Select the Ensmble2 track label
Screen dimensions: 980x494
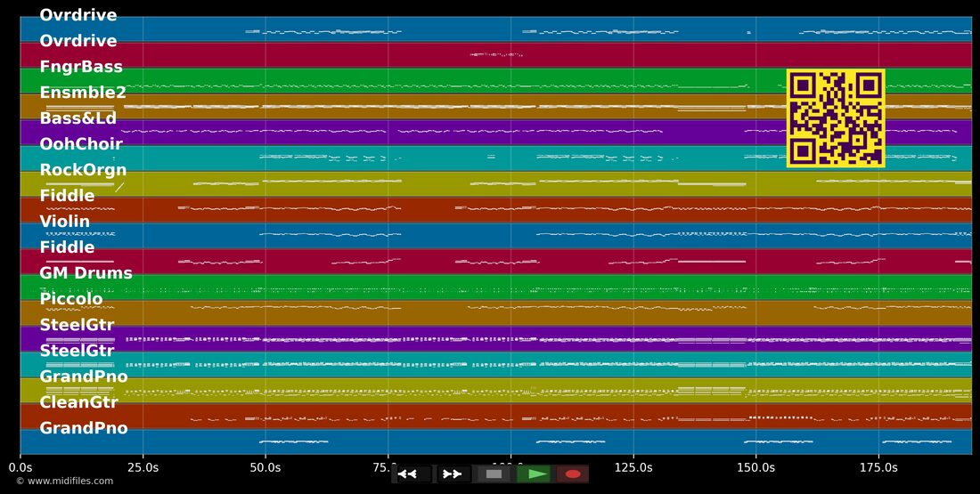pos(83,93)
